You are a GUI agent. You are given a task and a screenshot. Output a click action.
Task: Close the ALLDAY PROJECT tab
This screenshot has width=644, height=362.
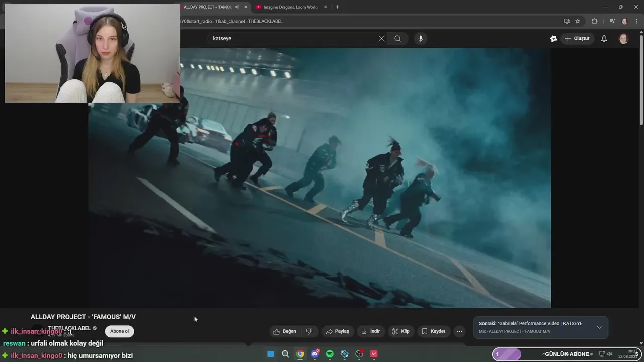pyautogui.click(x=246, y=7)
